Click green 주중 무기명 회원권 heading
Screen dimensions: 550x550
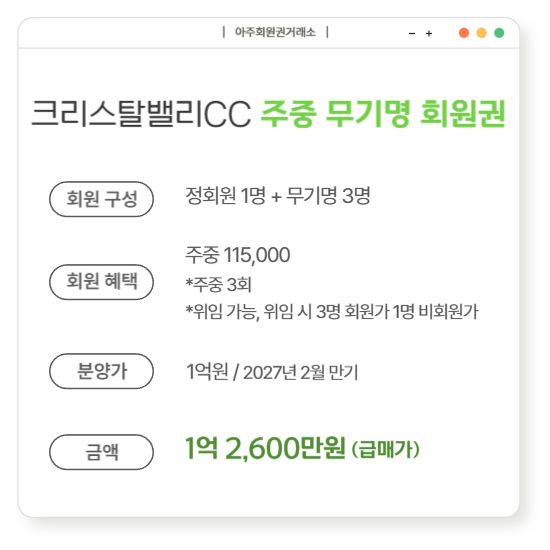click(x=383, y=114)
